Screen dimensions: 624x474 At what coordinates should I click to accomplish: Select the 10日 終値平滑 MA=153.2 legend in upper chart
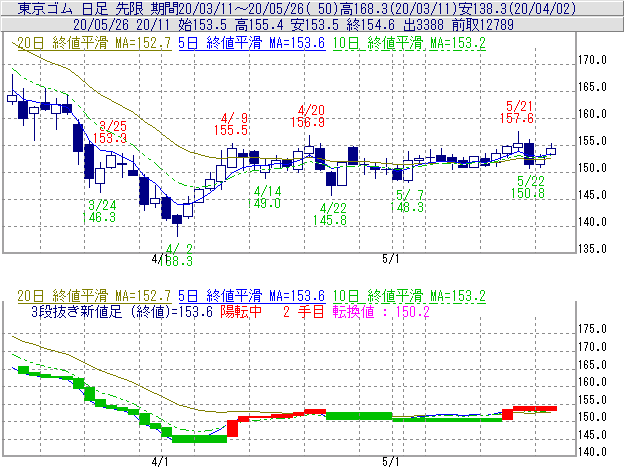pos(409,43)
